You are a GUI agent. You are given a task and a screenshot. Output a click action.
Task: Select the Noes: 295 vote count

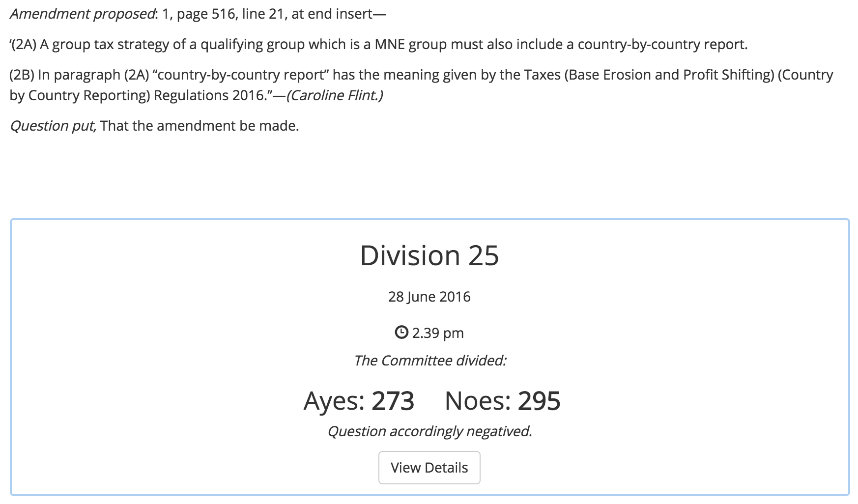point(502,401)
